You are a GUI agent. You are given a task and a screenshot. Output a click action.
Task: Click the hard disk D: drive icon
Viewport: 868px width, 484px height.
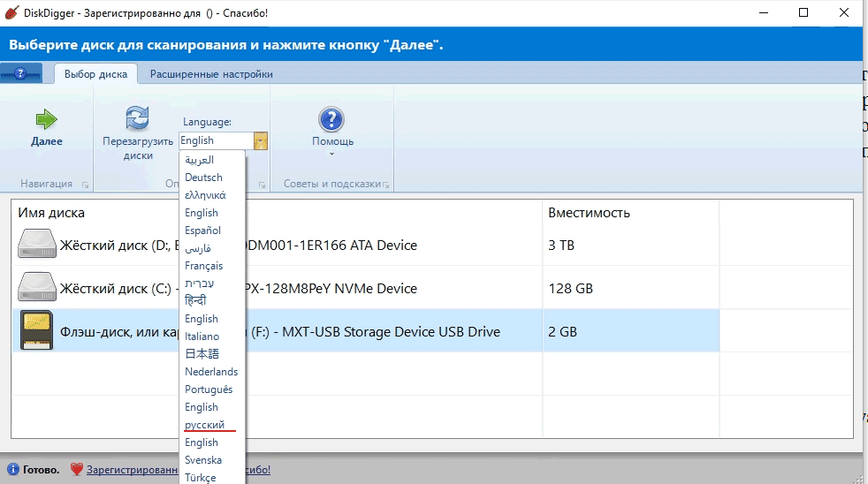pyautogui.click(x=36, y=244)
